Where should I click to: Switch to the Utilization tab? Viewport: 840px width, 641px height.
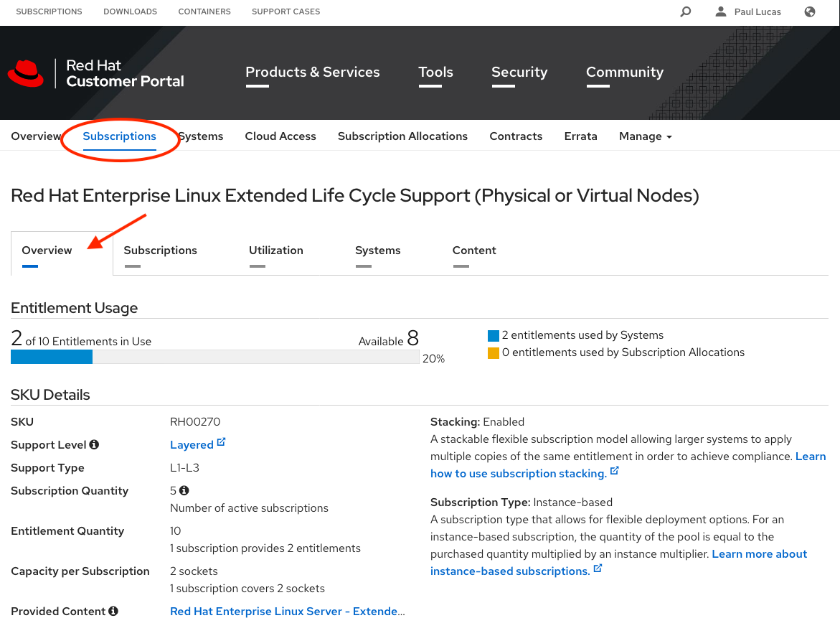pos(275,251)
